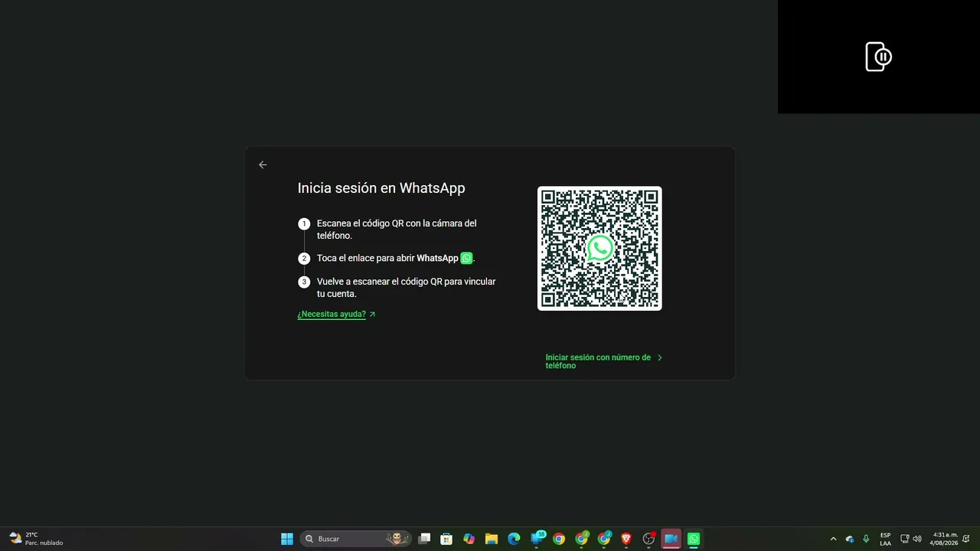The image size is (980, 551).
Task: Click the Buscar taskbar search box
Action: 356,539
